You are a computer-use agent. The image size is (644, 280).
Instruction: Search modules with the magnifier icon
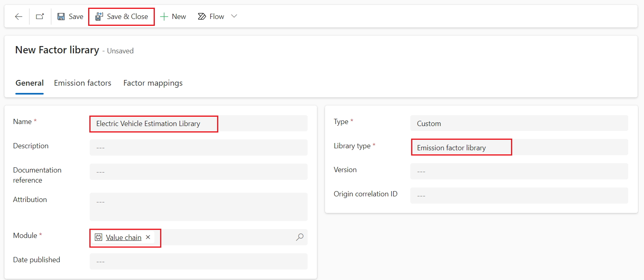[300, 237]
